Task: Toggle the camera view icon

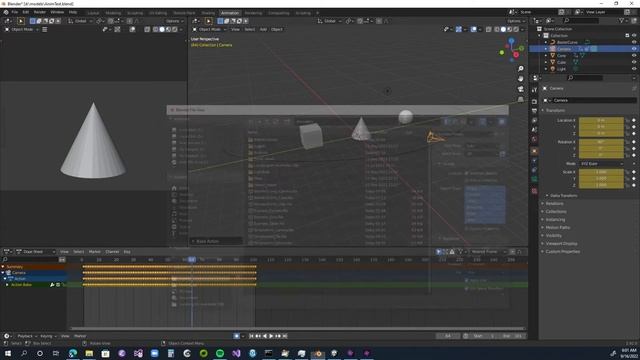Action: [x=520, y=89]
